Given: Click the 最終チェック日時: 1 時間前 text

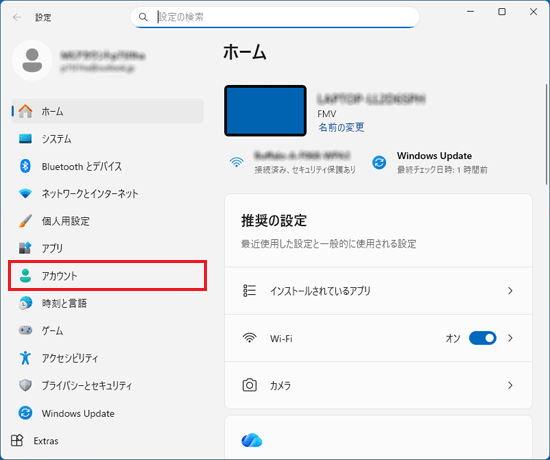Looking at the screenshot, I should click(442, 170).
